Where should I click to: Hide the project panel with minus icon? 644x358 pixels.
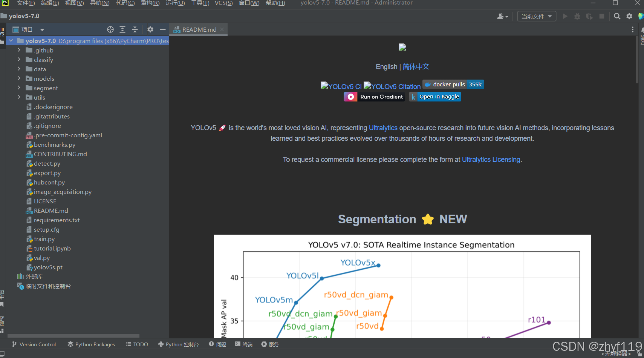pos(163,29)
